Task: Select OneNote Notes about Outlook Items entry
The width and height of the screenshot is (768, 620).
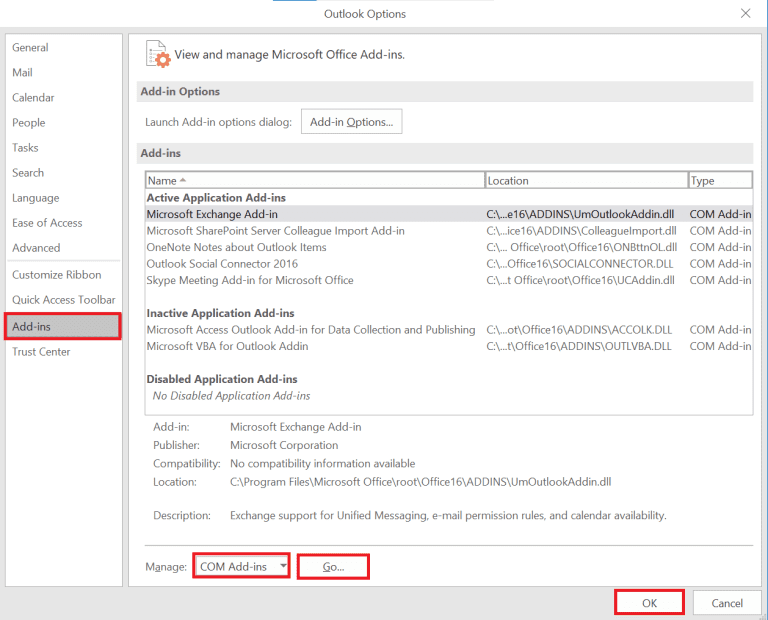Action: (237, 247)
